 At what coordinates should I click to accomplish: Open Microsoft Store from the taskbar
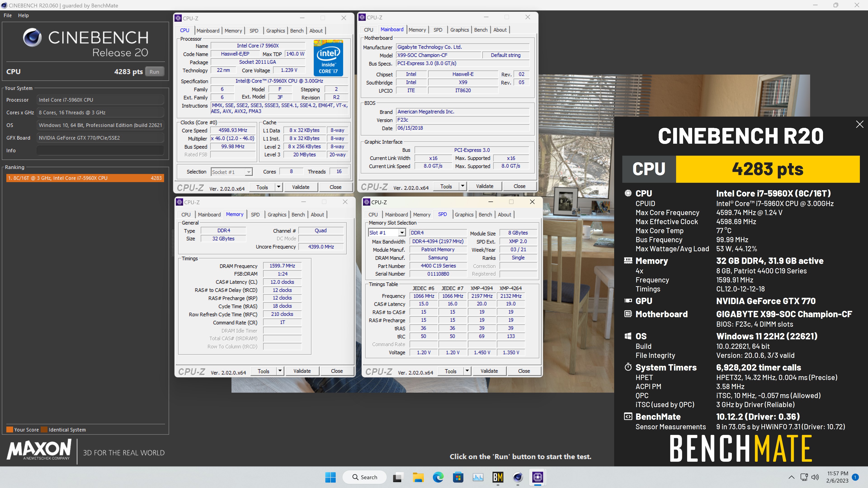(x=458, y=477)
